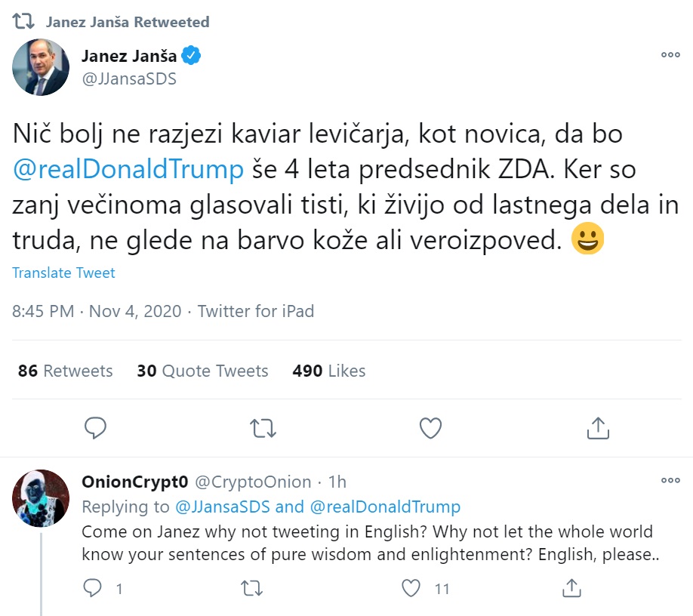
Task: Open Twitter for iPad source link
Action: (256, 311)
